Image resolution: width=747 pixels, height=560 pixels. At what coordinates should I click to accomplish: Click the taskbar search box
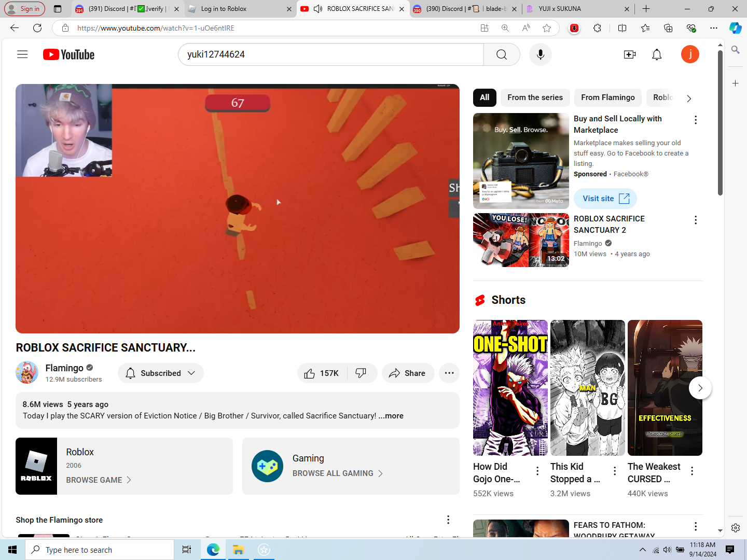point(100,550)
